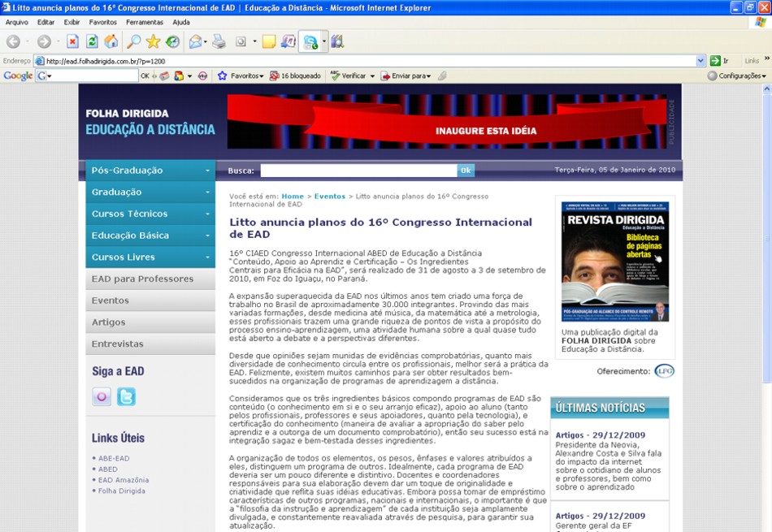Click the popup blocker '16 bloqueado' icon
The image size is (772, 532).
274,76
